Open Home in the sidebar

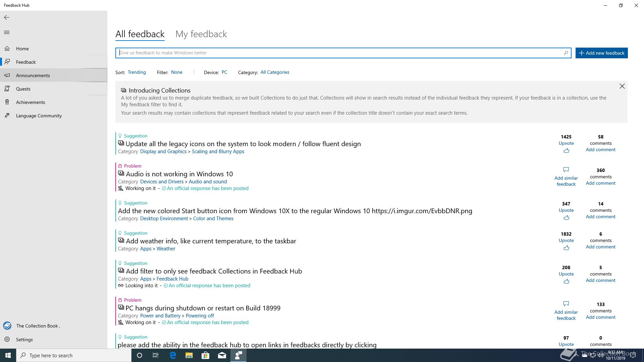click(54, 49)
